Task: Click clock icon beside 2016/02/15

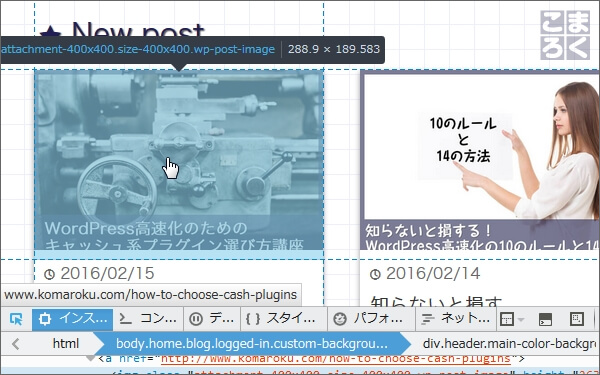Action: tap(49, 274)
